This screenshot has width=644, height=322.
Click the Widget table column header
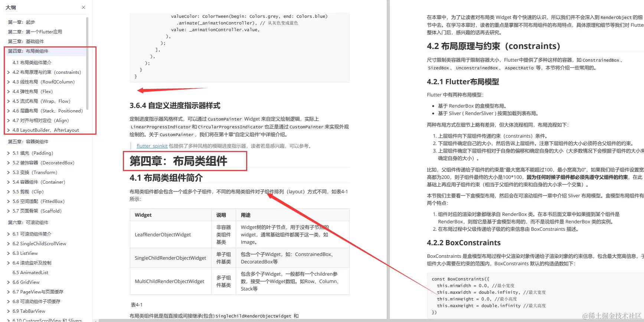pyautogui.click(x=170, y=215)
